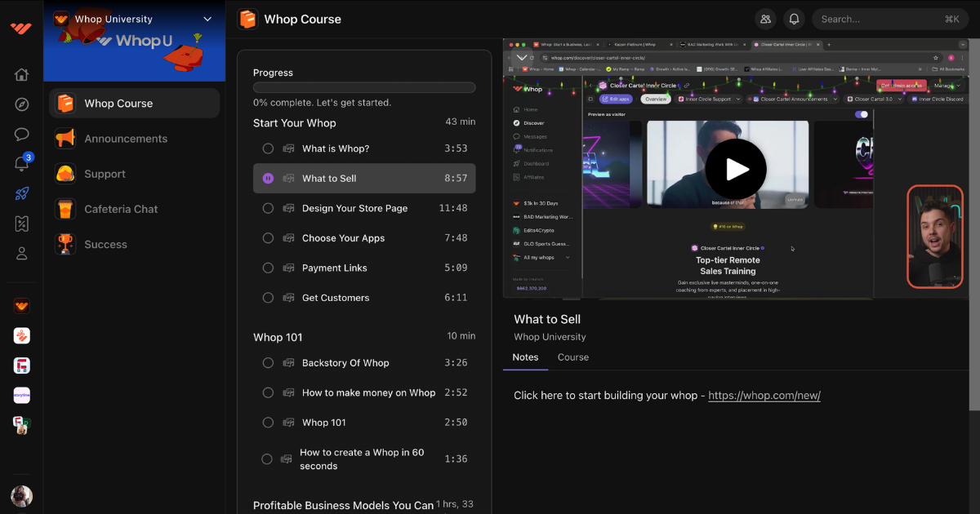Play the What to Sell video
980x514 pixels.
pyautogui.click(x=736, y=169)
